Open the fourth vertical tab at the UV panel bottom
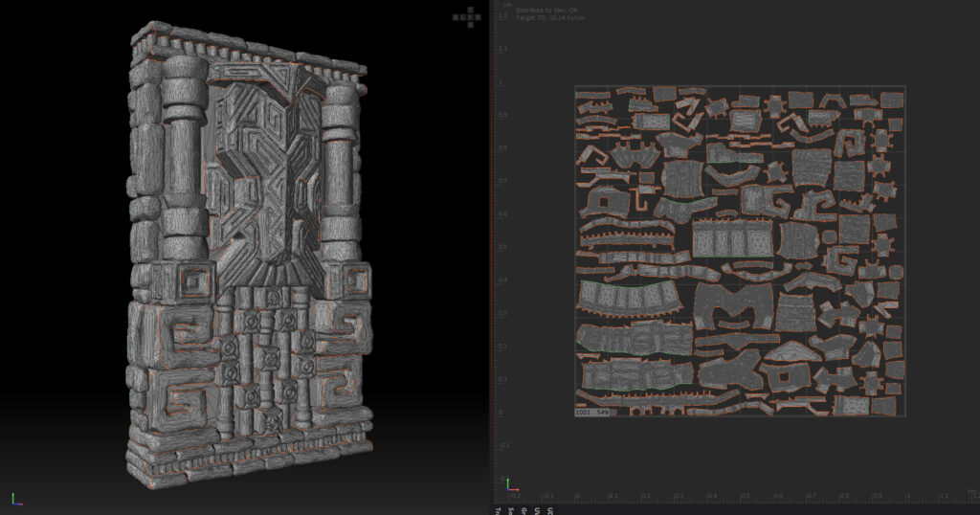The image size is (980, 515). tap(537, 509)
